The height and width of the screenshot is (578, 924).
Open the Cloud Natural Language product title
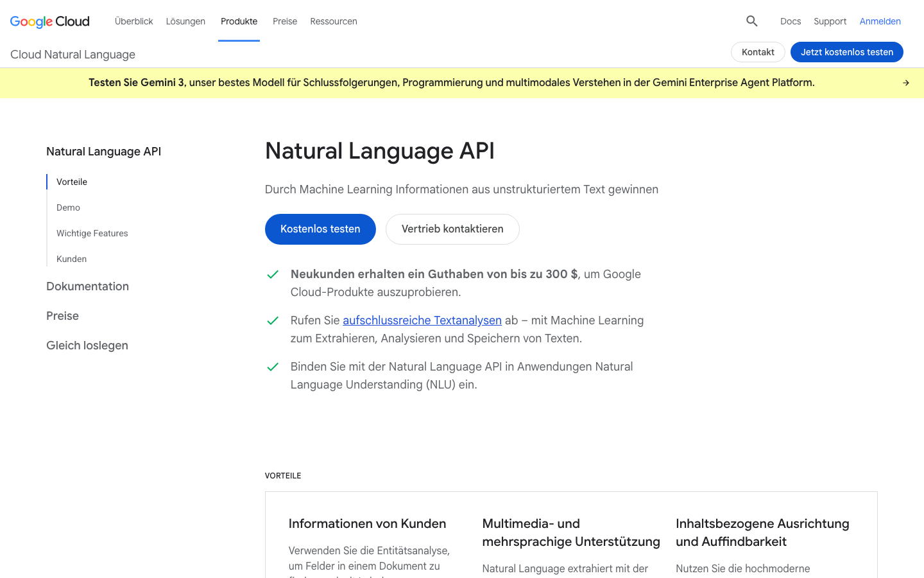coord(73,55)
